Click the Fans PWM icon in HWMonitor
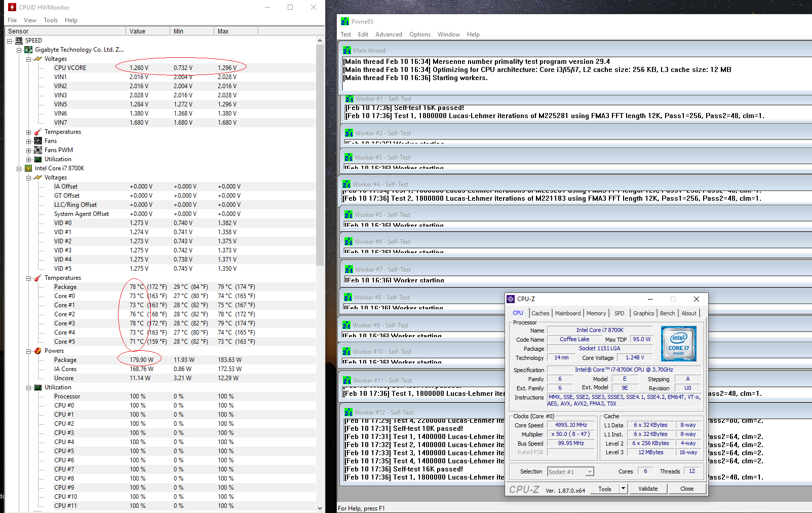This screenshot has height=513, width=812. [x=38, y=150]
